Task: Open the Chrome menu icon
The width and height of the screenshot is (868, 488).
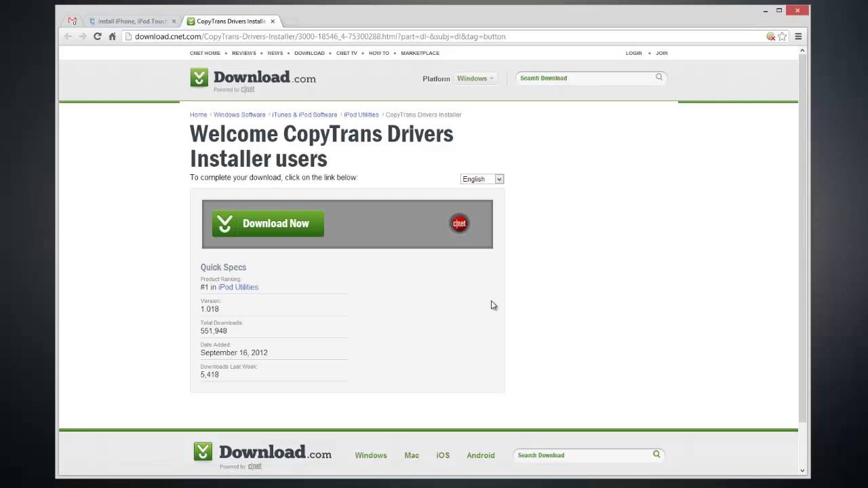Action: (x=798, y=37)
